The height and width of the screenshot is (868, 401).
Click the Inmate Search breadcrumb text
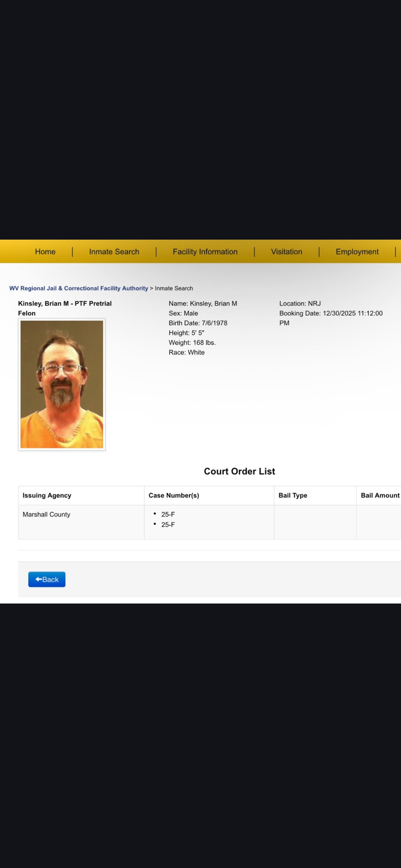(x=174, y=288)
